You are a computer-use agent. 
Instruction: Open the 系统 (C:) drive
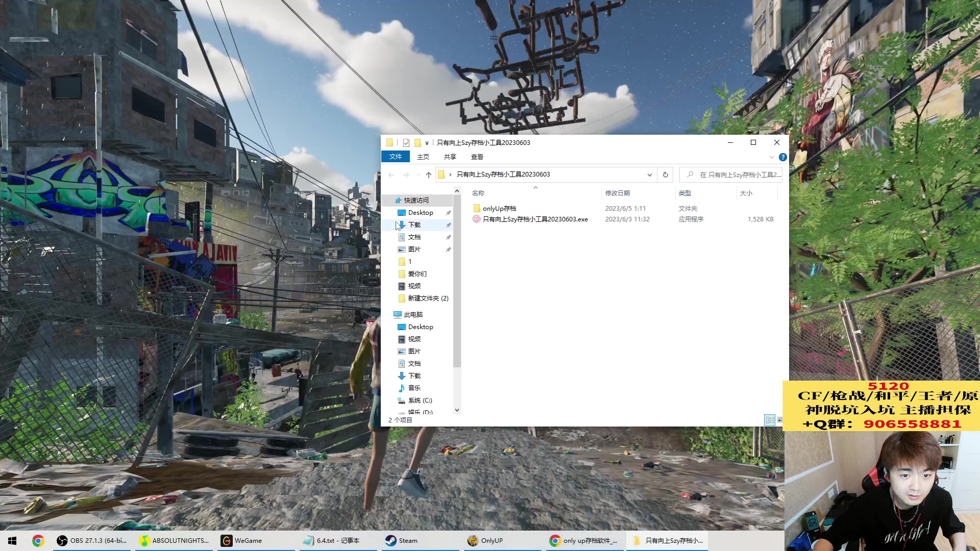(x=420, y=400)
